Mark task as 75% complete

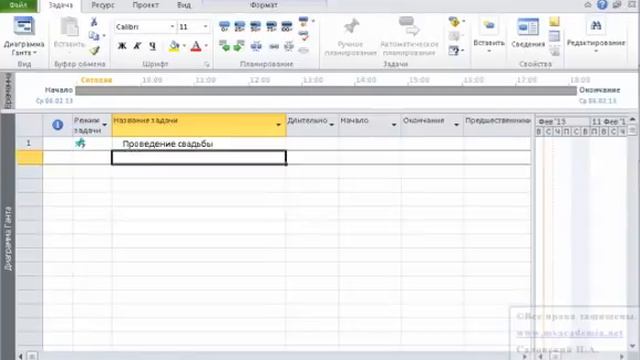click(x=271, y=27)
